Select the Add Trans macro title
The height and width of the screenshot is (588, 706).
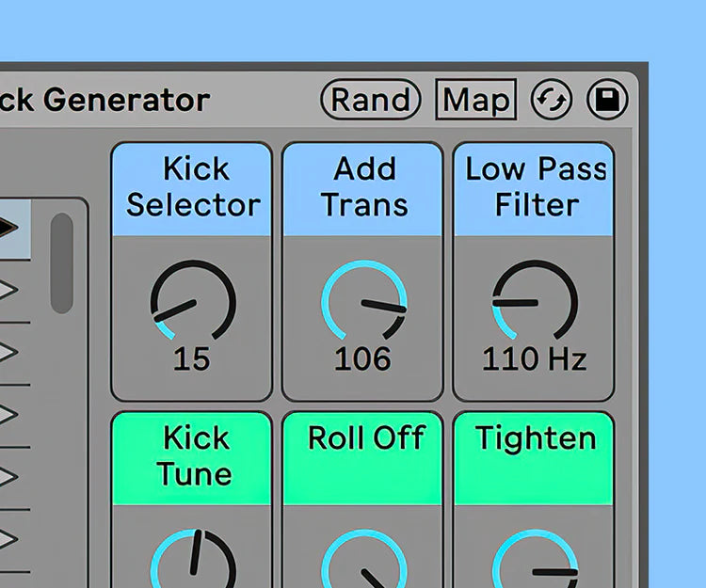point(364,186)
